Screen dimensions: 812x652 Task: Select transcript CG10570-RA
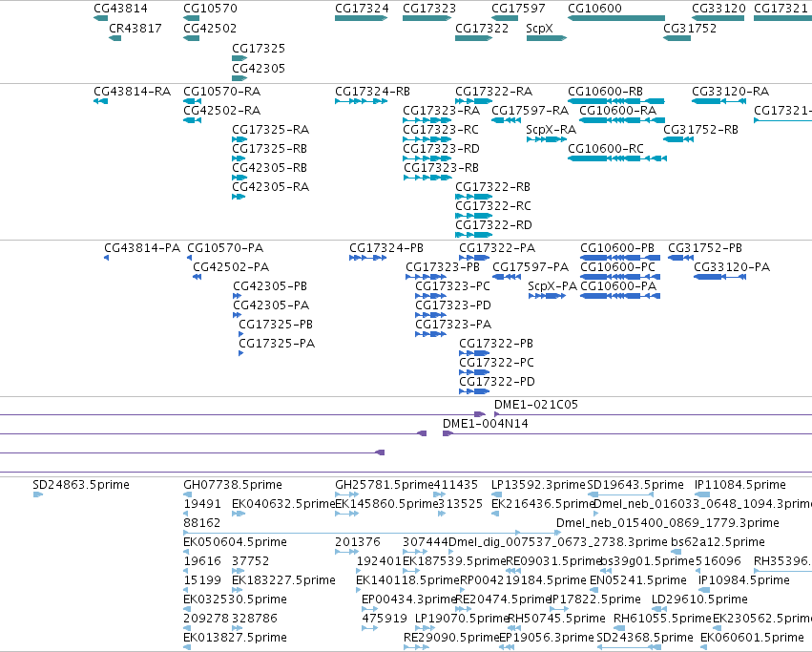pos(192,101)
